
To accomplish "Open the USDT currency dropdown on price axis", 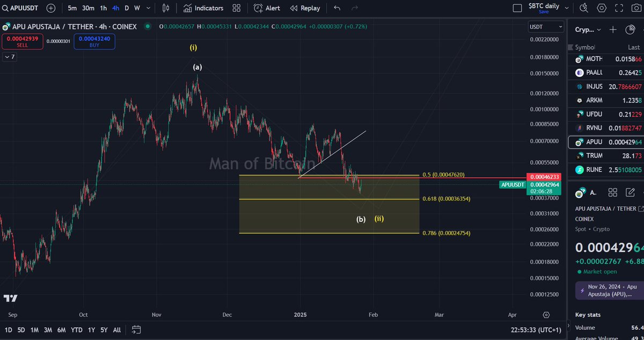I will click(x=546, y=26).
